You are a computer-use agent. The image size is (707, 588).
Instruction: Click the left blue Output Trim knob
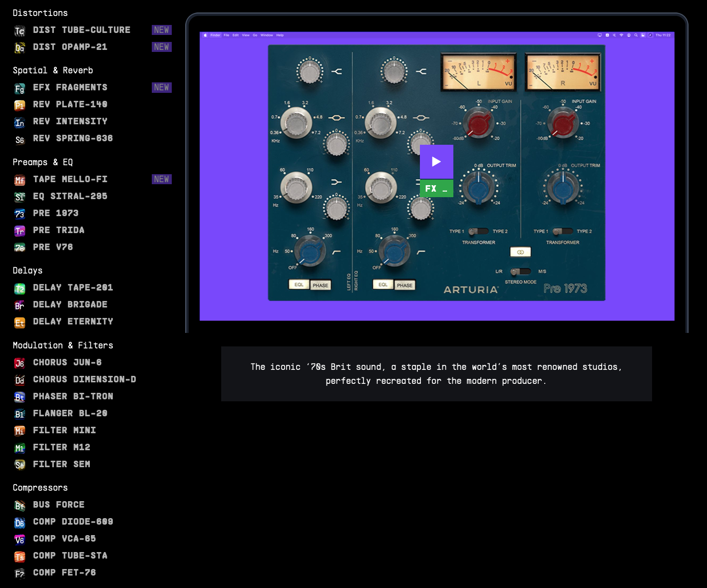click(478, 187)
